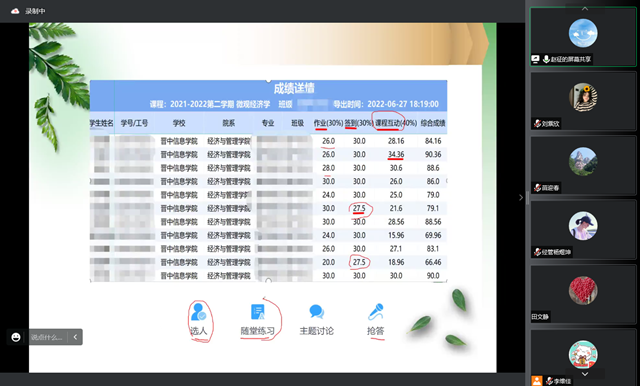Click the underlined 34.36 interaction score cell

[x=396, y=155]
